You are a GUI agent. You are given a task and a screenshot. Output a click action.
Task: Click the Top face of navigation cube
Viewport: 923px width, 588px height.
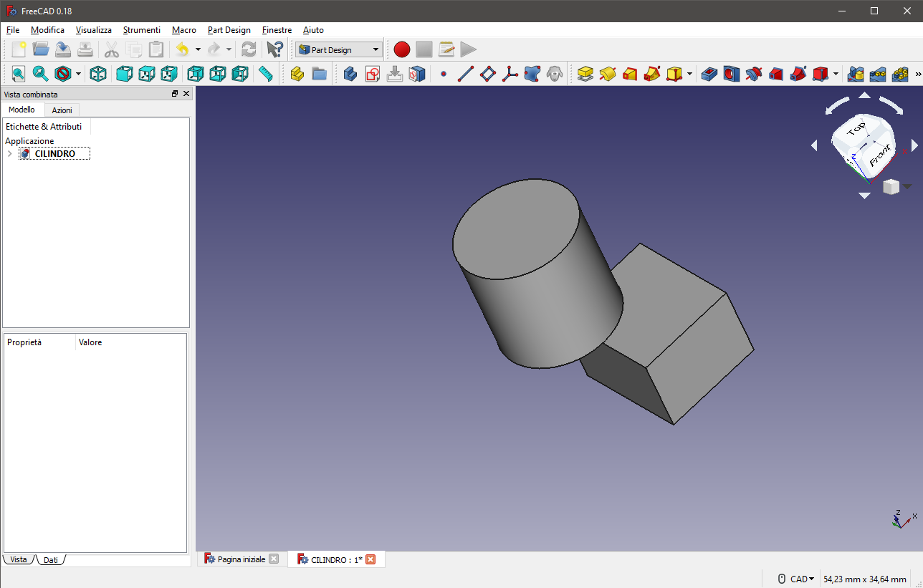pyautogui.click(x=856, y=130)
